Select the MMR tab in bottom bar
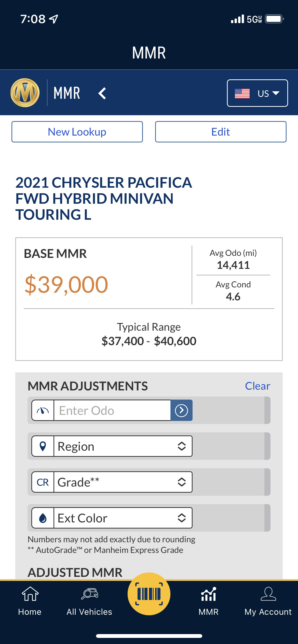Image resolution: width=298 pixels, height=644 pixels. [x=209, y=601]
